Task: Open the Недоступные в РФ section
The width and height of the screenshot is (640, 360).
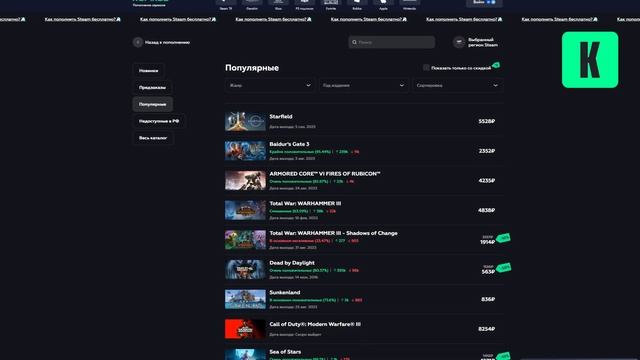Action: [159, 121]
